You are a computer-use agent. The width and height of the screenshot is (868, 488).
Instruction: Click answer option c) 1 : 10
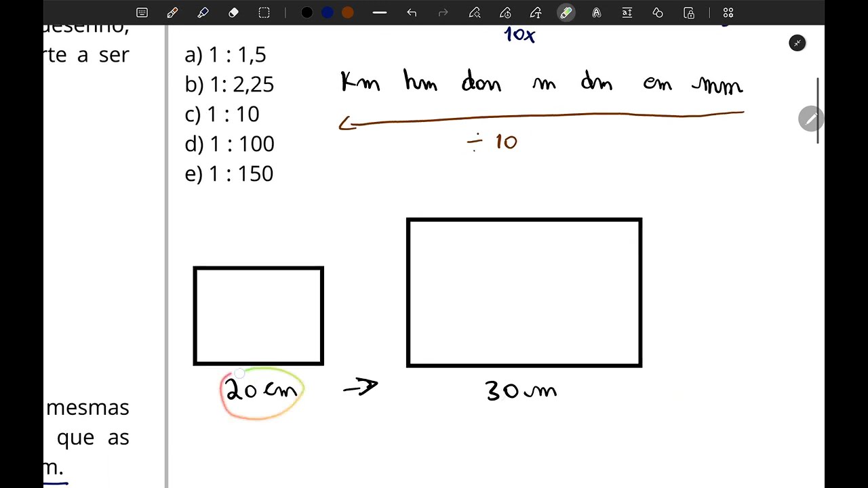tap(222, 115)
